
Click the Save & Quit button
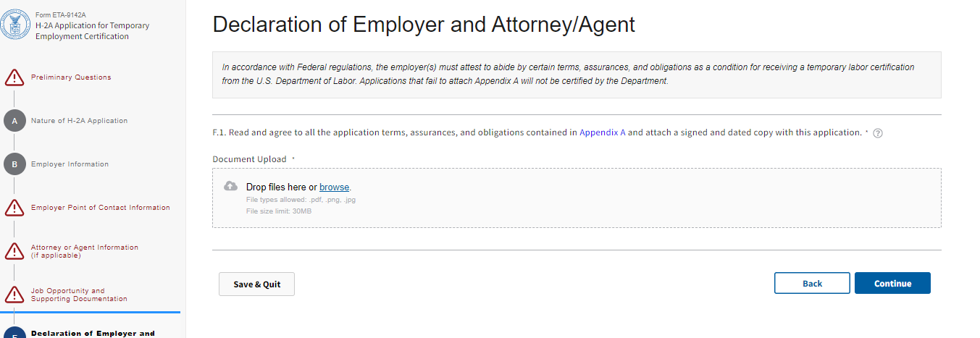coord(256,284)
